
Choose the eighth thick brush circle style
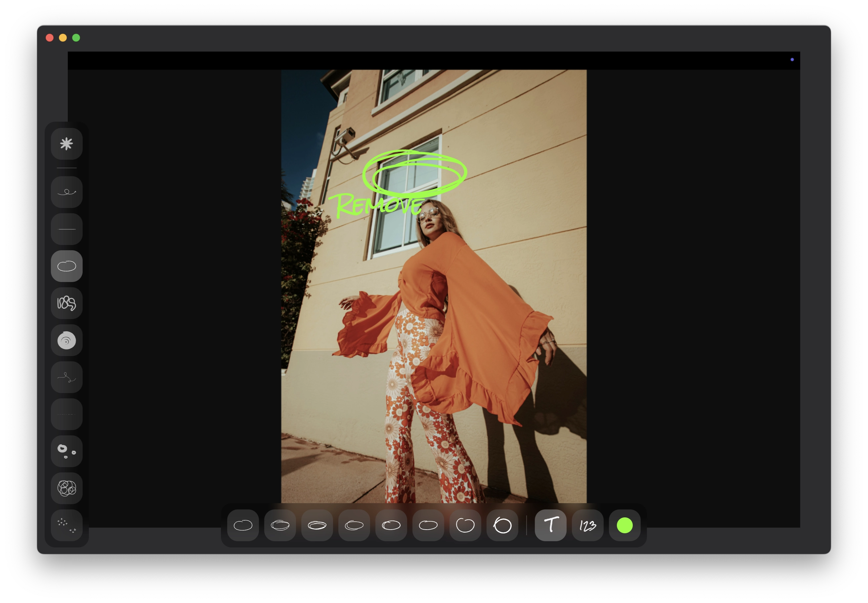502,525
